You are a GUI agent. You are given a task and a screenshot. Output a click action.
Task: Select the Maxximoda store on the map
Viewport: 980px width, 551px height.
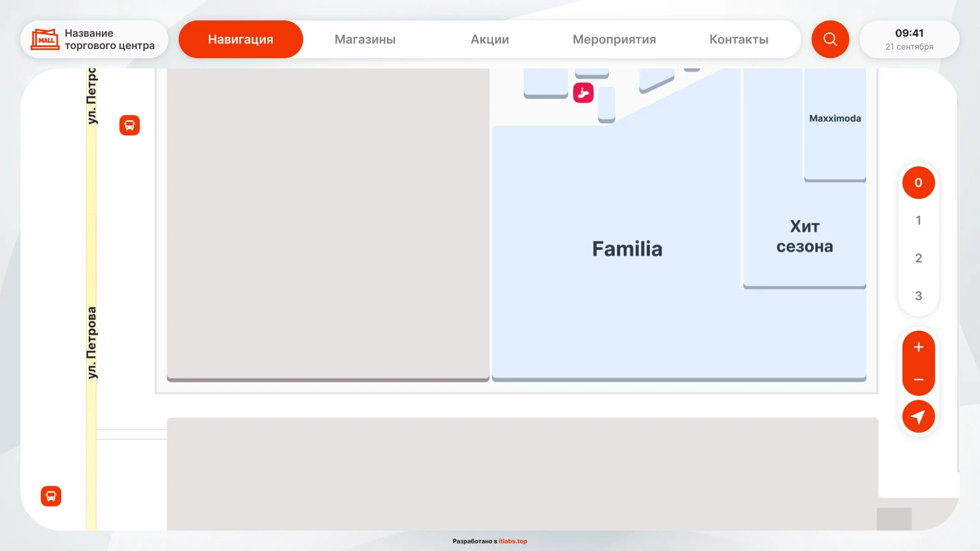click(x=835, y=118)
